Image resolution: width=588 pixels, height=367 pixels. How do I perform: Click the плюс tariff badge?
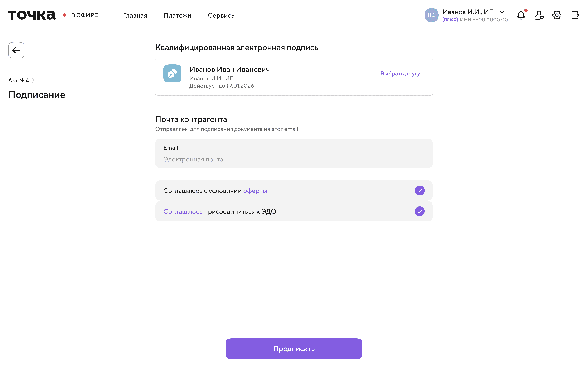tap(450, 20)
